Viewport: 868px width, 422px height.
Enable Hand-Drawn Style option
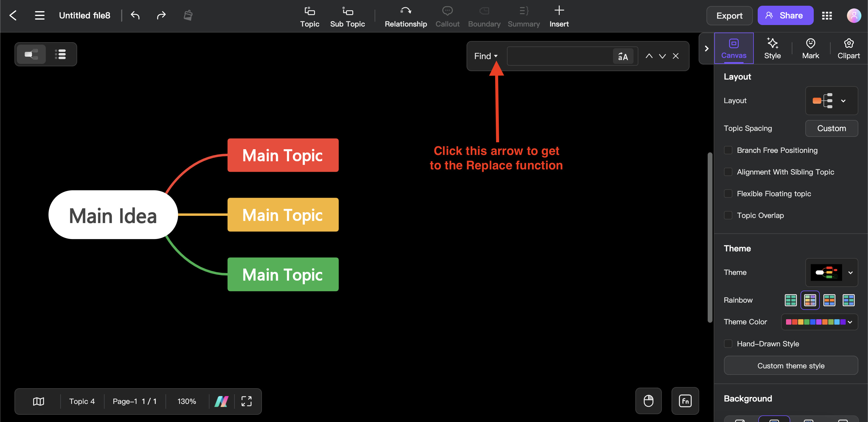pos(728,343)
